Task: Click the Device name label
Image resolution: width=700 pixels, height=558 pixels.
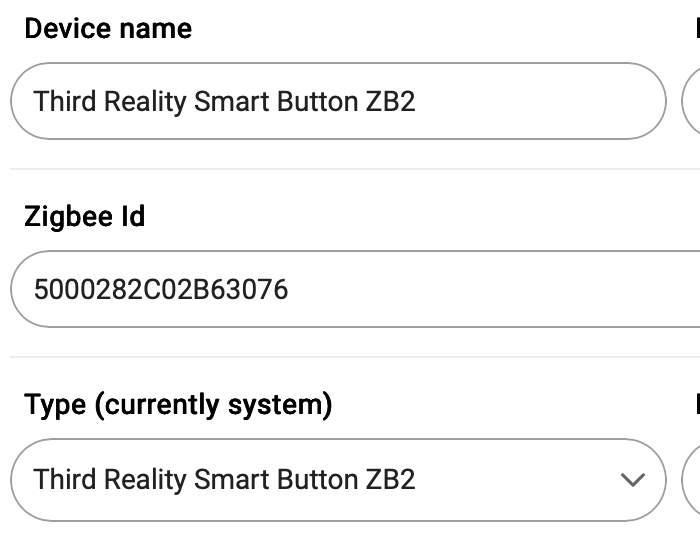Action: point(108,29)
